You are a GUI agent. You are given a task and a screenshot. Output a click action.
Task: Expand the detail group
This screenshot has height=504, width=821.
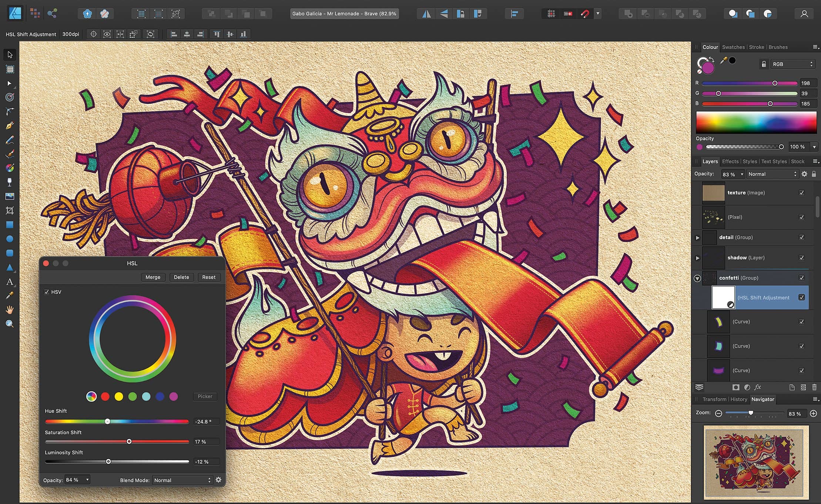tap(697, 237)
